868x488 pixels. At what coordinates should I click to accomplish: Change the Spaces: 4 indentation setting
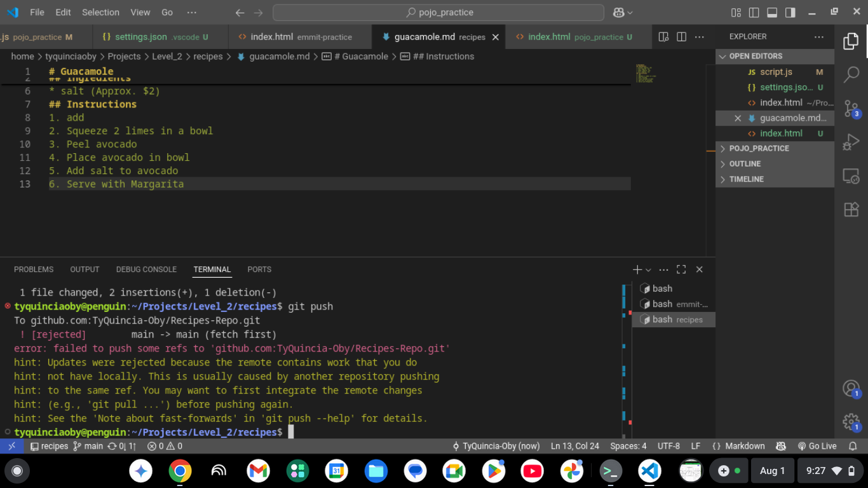pos(628,446)
